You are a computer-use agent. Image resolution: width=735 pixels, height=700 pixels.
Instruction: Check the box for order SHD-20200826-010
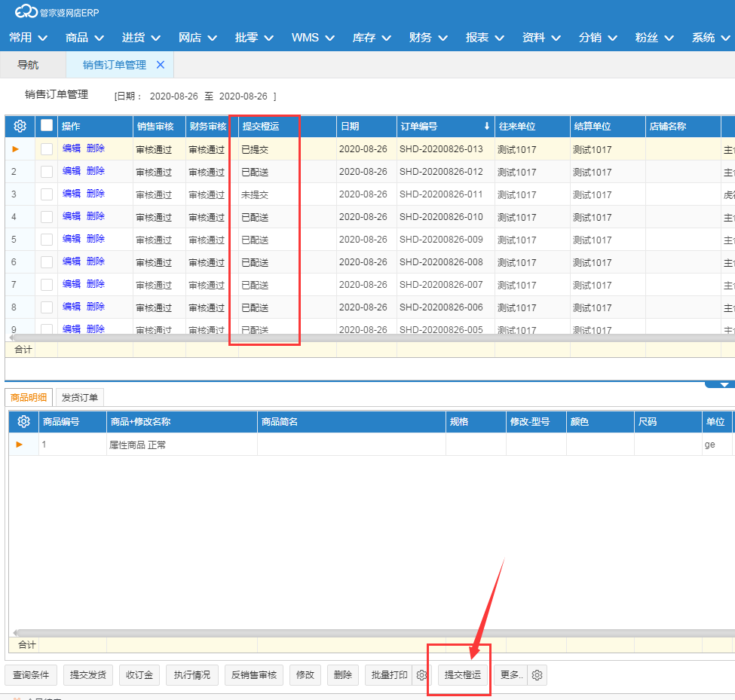coord(47,216)
